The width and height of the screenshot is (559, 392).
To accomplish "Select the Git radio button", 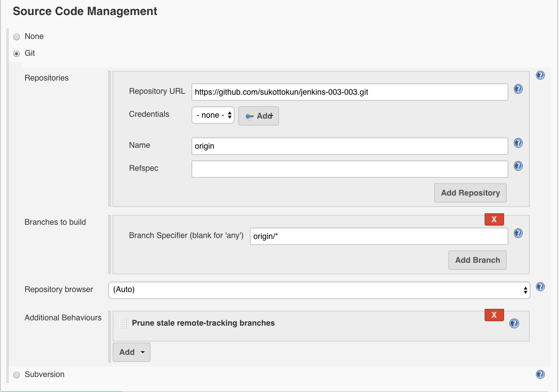I will tap(17, 54).
